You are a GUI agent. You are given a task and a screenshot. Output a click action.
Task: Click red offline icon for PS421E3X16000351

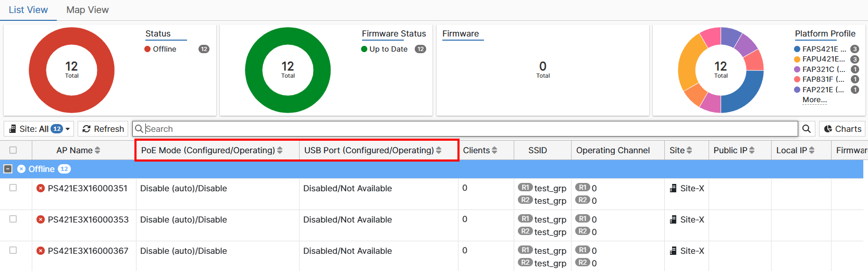pos(41,188)
